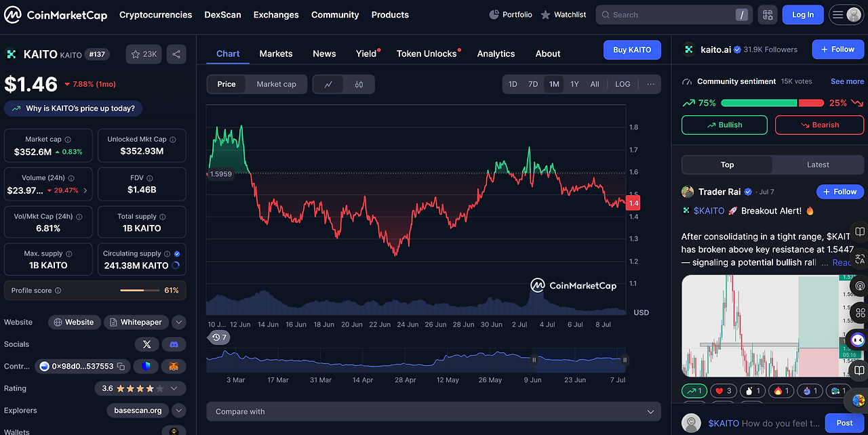
Task: Vote Bullish on community sentiment
Action: pyautogui.click(x=724, y=125)
